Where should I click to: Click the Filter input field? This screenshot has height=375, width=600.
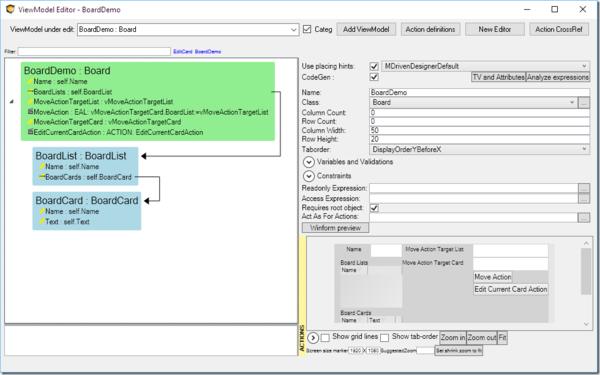pos(94,51)
